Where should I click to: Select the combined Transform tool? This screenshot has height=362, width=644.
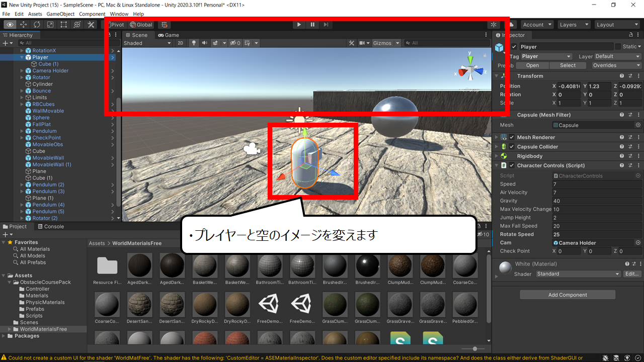coord(77,25)
